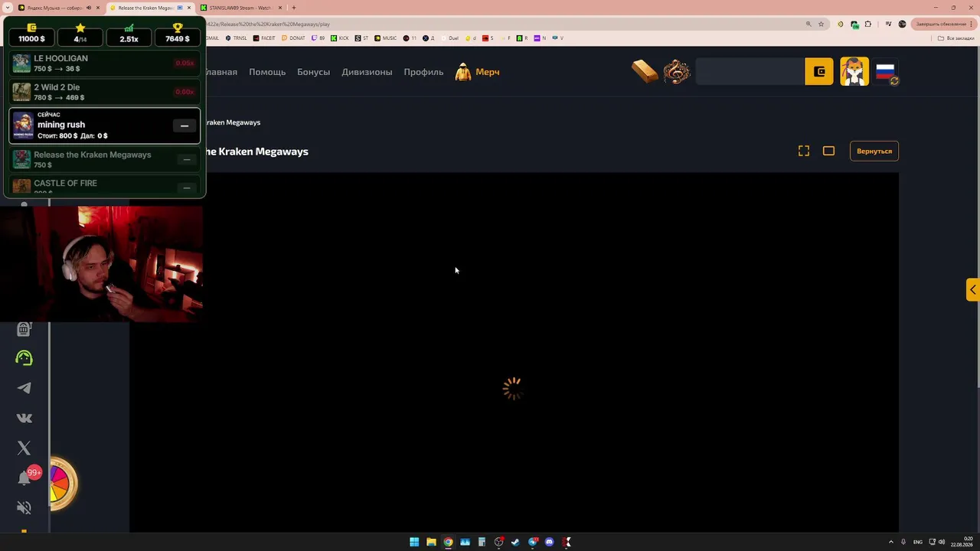Switch to the Release the Kraken Megaways tab
The width and height of the screenshot is (980, 551).
[x=150, y=8]
